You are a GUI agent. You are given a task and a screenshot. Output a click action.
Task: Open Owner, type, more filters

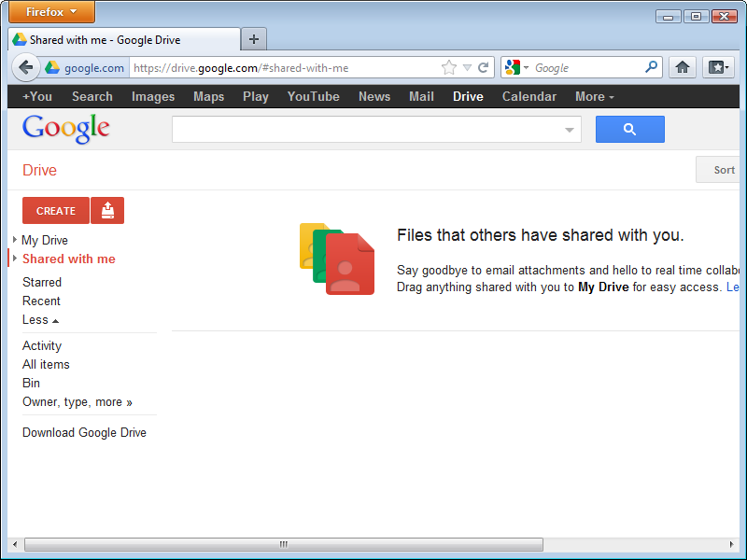pyautogui.click(x=78, y=402)
